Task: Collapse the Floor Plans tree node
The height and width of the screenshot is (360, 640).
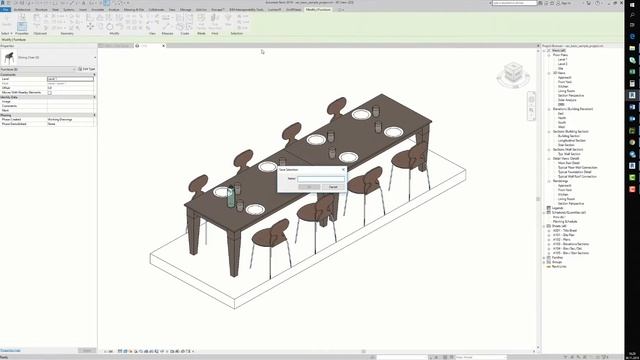Action: pyautogui.click(x=549, y=55)
